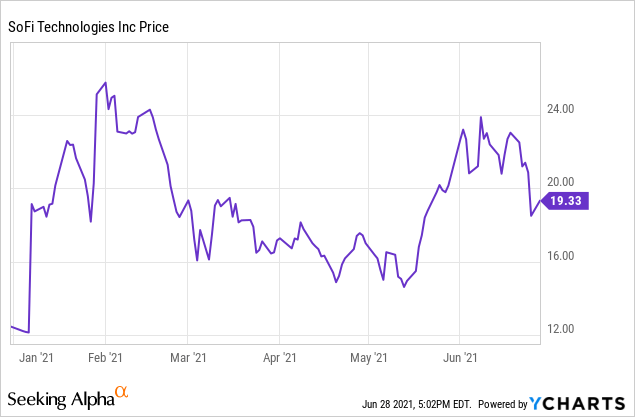
Task: Click the Powered by text
Action: [x=501, y=404]
